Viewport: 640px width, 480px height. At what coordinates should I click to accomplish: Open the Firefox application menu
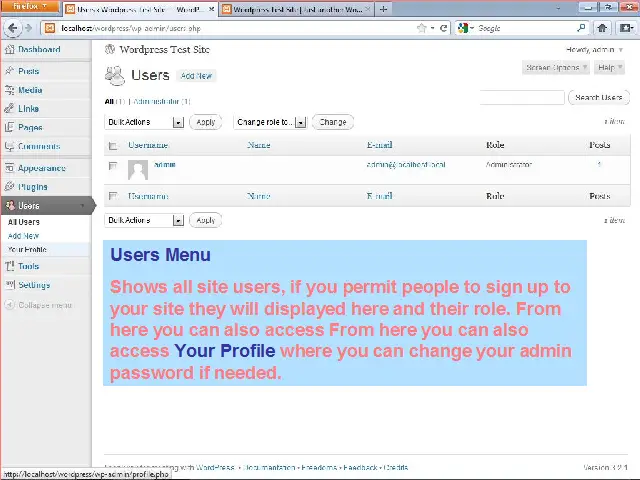29,7
